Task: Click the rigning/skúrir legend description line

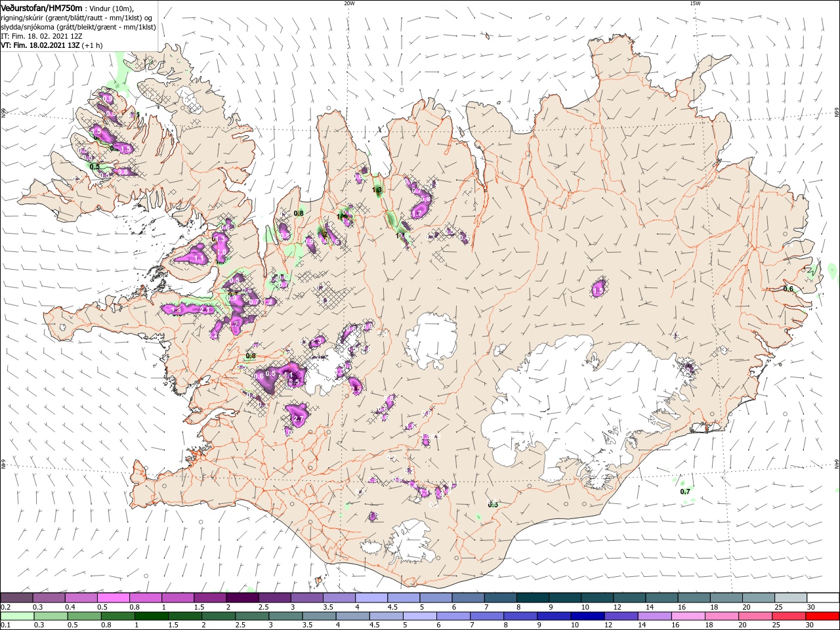Action: 77,18
